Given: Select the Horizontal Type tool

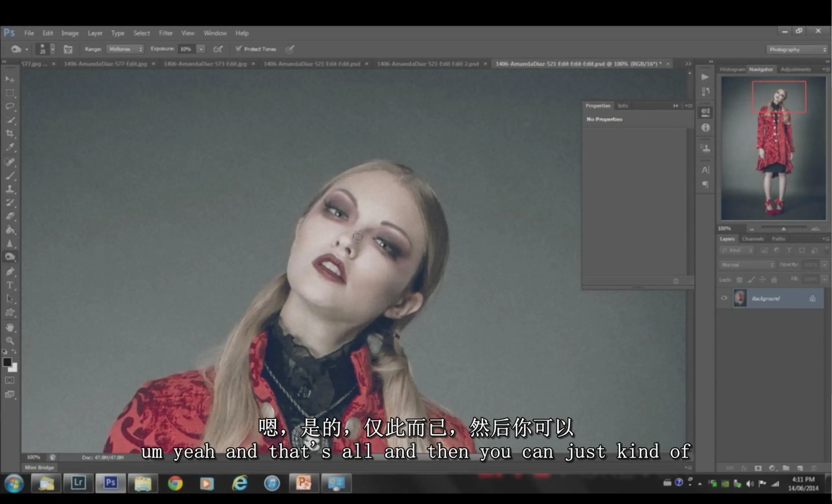Looking at the screenshot, I should (x=10, y=285).
